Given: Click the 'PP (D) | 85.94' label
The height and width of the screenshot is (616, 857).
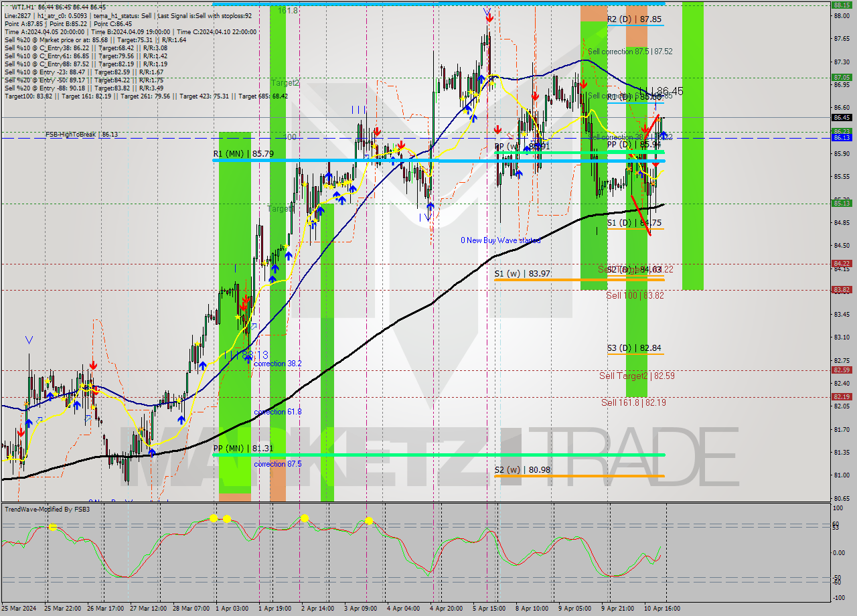Looking at the screenshot, I should [635, 144].
